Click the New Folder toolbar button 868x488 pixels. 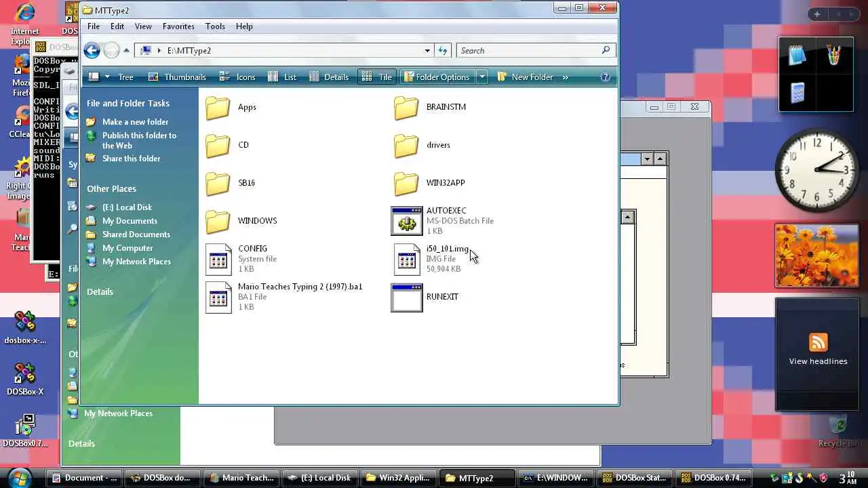(526, 77)
